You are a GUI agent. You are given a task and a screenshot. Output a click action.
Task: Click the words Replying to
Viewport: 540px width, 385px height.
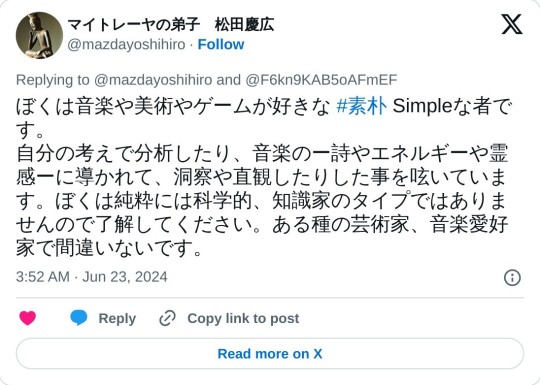tap(53, 80)
